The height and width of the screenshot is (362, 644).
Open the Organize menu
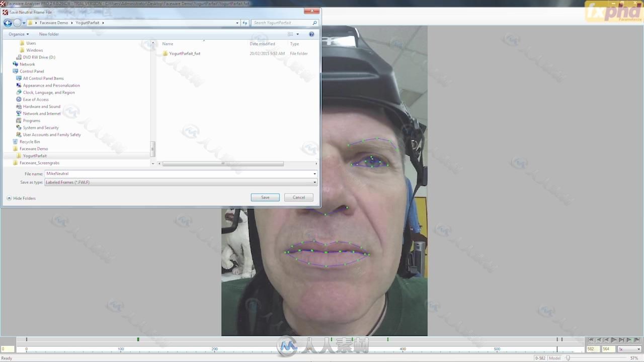(19, 34)
